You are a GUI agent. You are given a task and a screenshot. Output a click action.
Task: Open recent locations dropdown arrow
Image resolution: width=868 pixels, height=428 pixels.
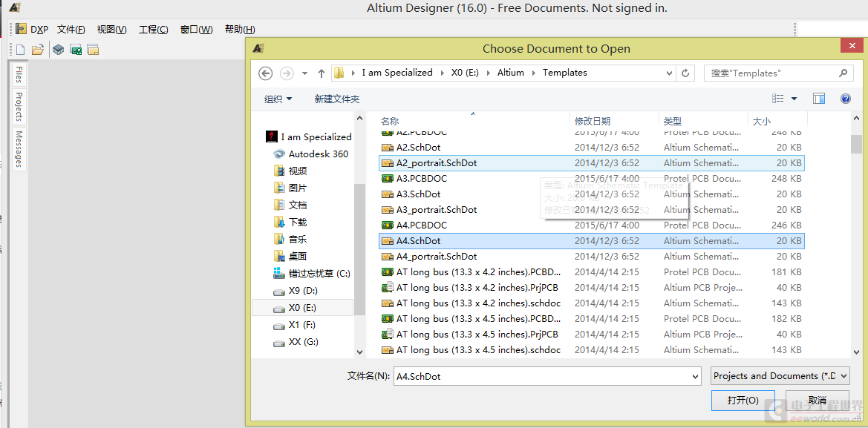(x=304, y=73)
